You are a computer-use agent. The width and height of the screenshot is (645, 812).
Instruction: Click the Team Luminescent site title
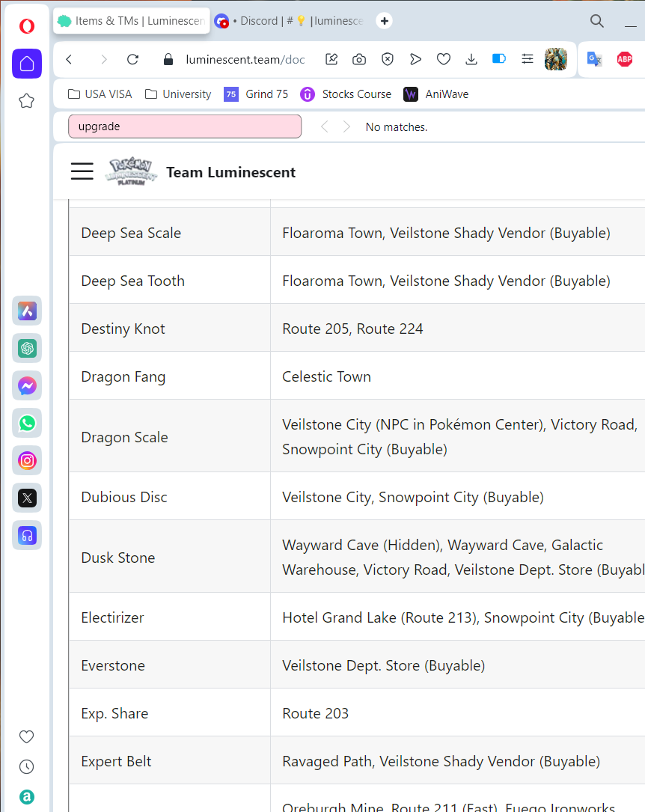[231, 172]
